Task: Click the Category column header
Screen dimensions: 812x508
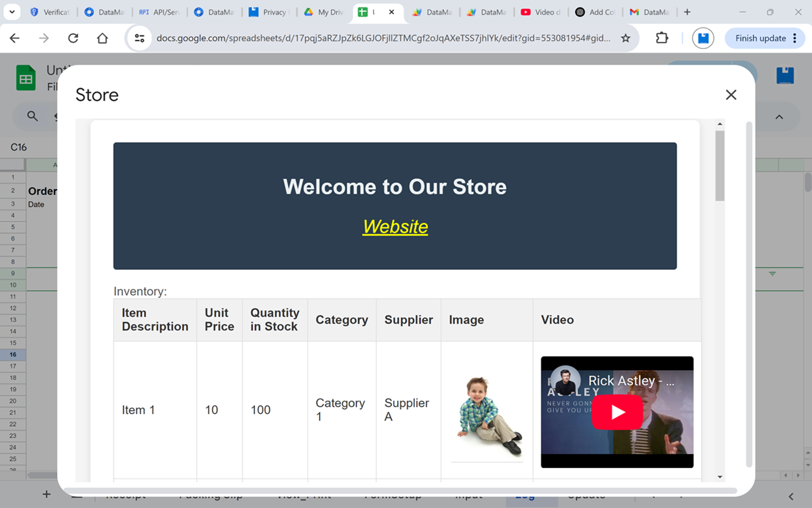Action: click(x=342, y=320)
